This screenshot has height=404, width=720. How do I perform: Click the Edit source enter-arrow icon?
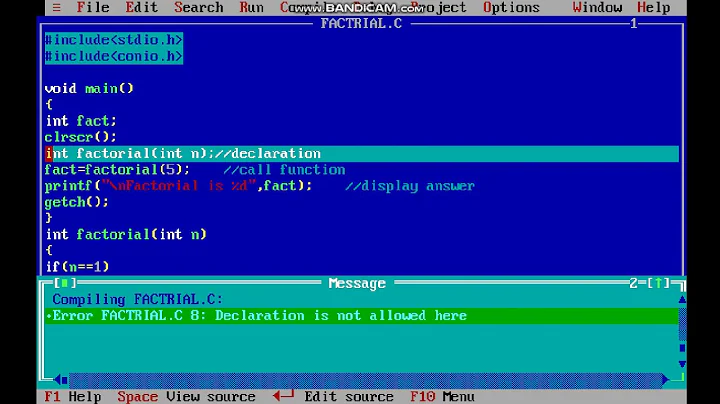[282, 396]
